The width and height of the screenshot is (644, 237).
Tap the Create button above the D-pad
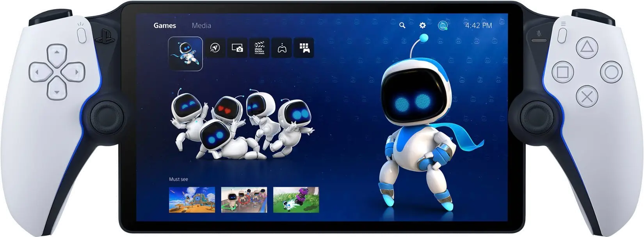pyautogui.click(x=82, y=36)
